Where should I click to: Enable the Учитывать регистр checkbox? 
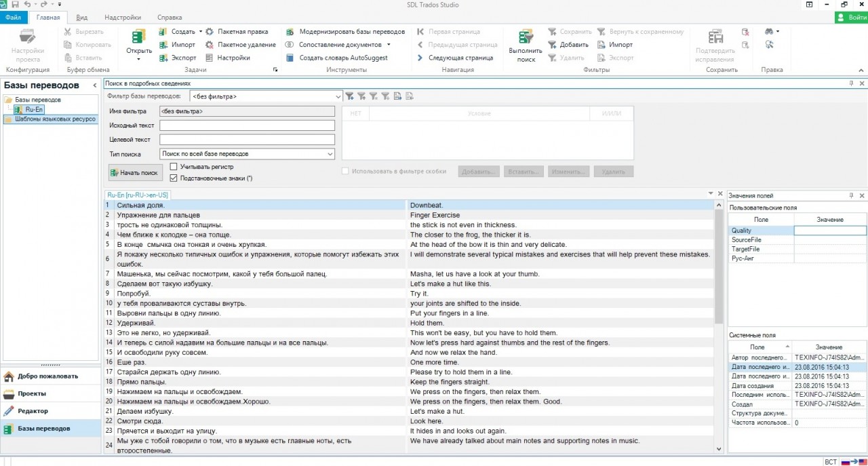click(x=174, y=166)
